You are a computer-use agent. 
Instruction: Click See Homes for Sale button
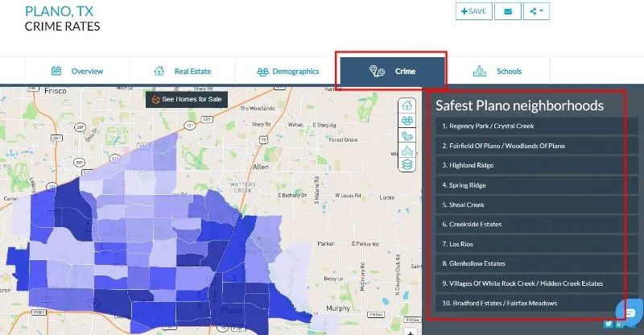[x=186, y=99]
